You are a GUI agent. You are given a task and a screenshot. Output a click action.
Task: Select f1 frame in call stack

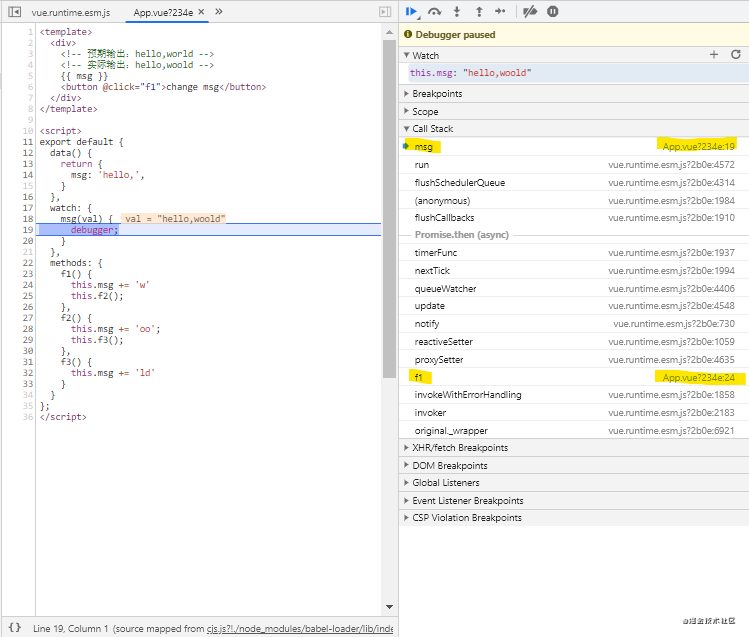418,377
